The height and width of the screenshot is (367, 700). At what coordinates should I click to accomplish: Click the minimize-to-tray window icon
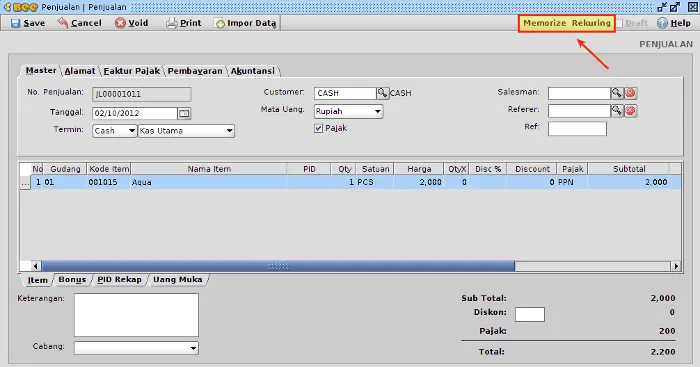[662, 7]
